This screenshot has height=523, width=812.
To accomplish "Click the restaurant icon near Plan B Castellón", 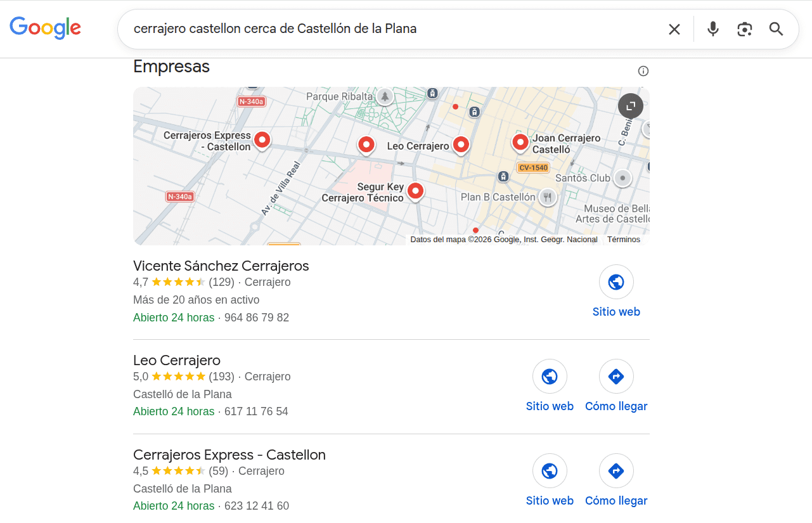I will 548,197.
